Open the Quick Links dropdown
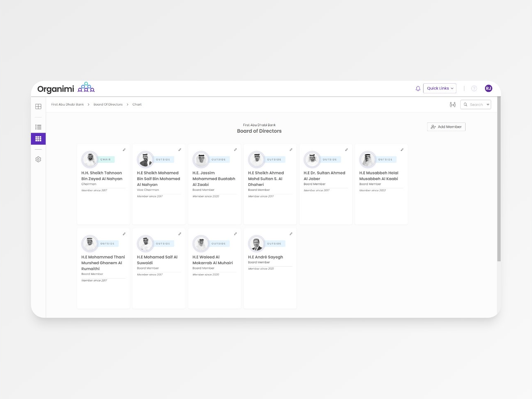The image size is (532, 399). 440,88
